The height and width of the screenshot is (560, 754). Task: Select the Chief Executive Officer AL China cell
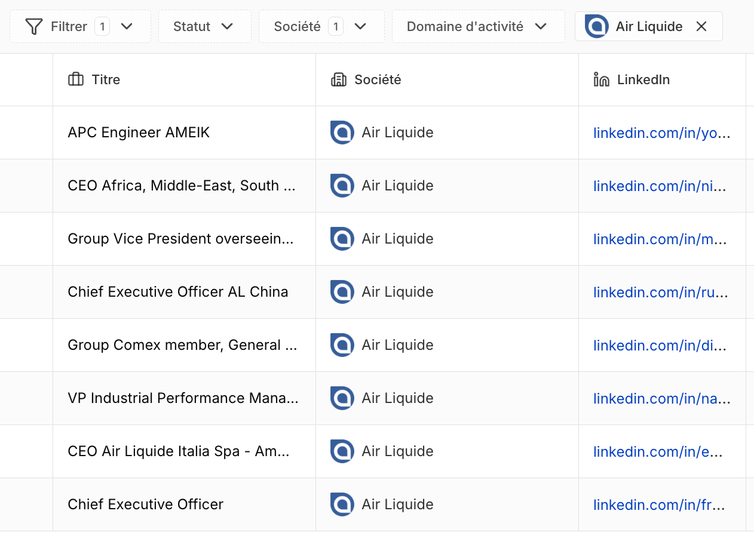tap(184, 292)
